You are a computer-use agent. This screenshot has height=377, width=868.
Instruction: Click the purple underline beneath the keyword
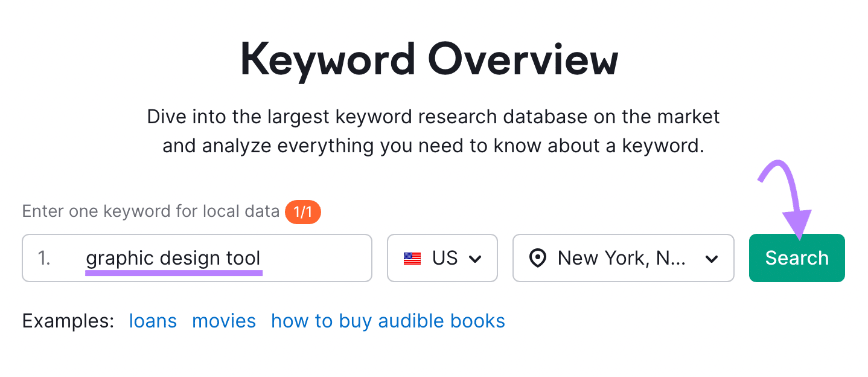point(174,273)
